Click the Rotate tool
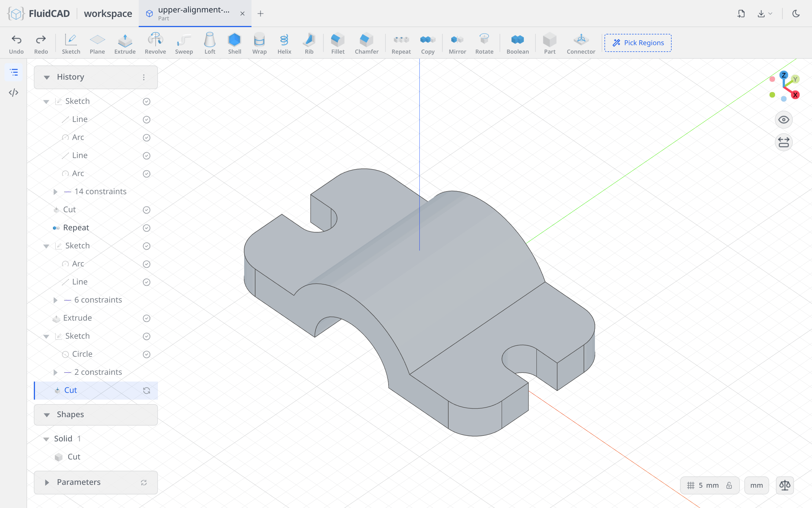 484,43
